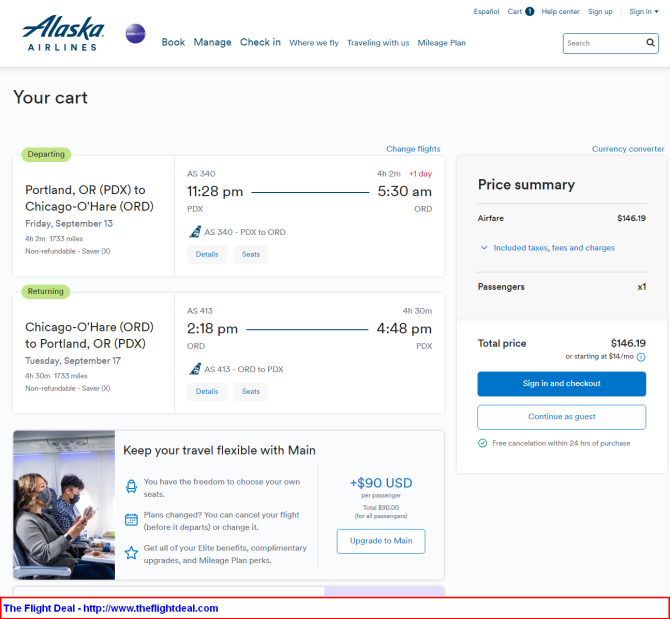Click the Airfare $146.19 amount

[631, 218]
